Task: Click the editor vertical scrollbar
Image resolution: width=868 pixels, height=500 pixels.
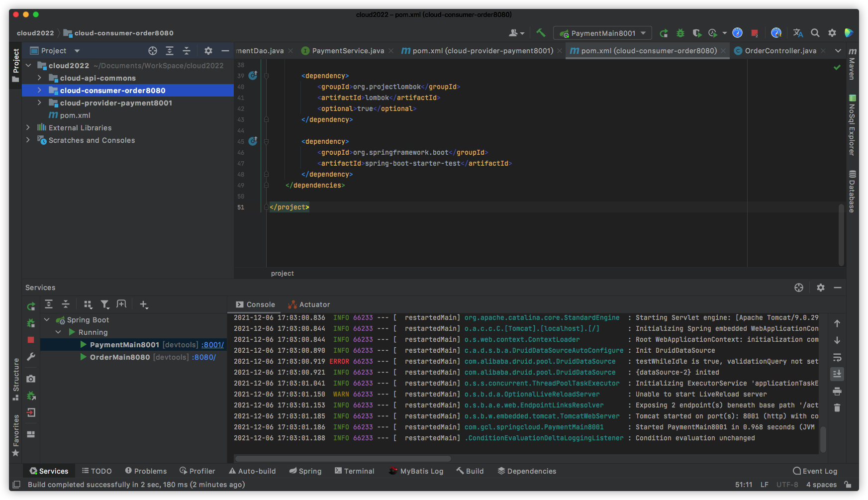Action: [x=841, y=234]
